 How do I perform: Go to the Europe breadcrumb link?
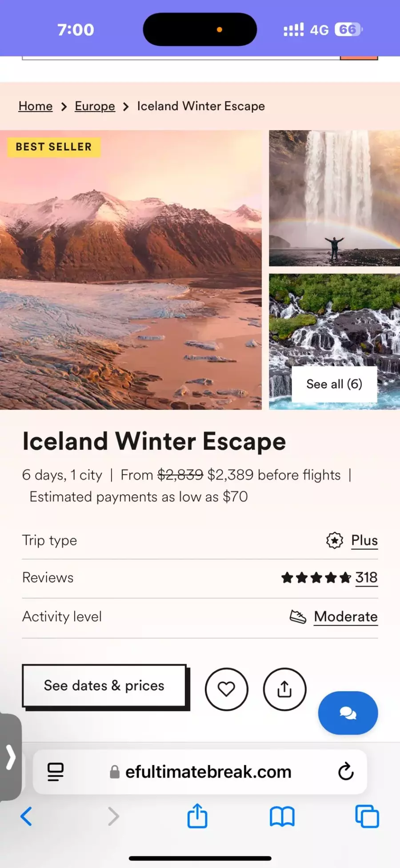(95, 106)
